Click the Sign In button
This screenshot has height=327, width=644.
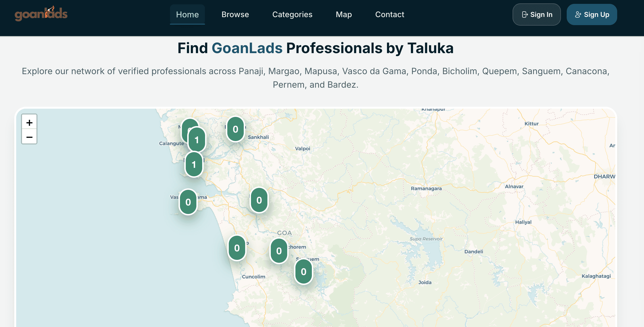point(537,14)
